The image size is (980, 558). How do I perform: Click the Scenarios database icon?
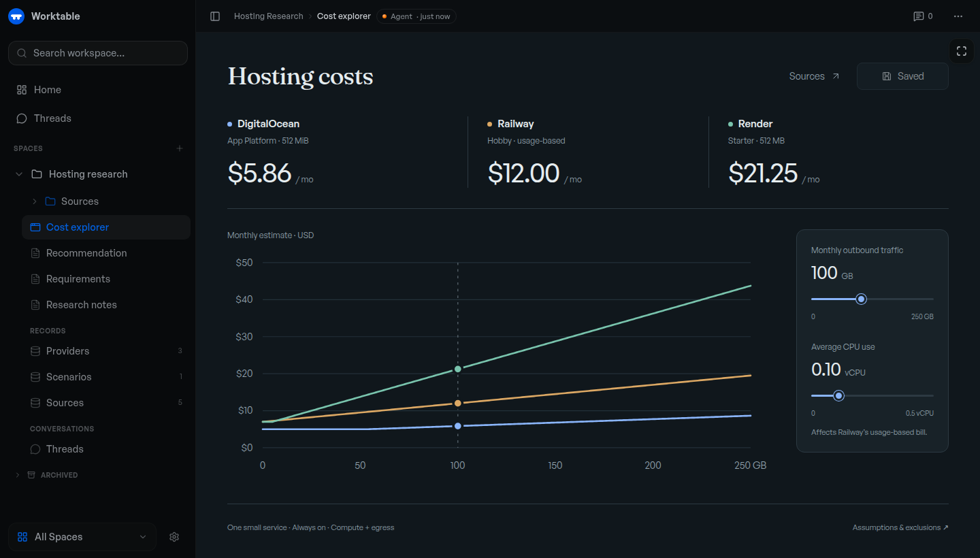click(35, 377)
